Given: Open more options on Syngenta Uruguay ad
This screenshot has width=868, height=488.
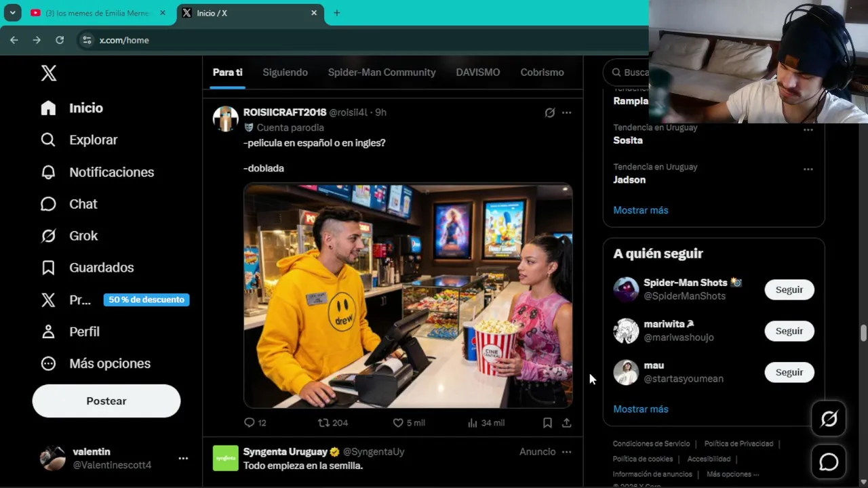Looking at the screenshot, I should [x=566, y=451].
